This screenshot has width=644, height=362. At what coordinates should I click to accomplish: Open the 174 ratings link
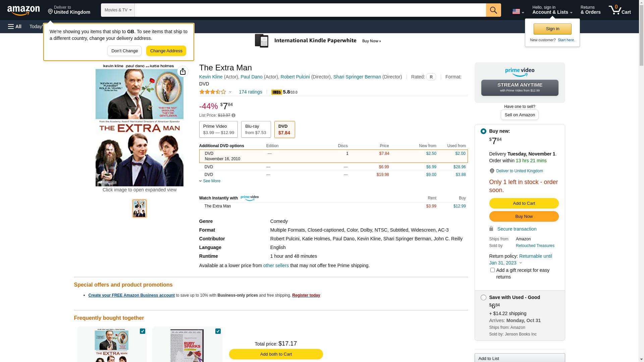[250, 92]
